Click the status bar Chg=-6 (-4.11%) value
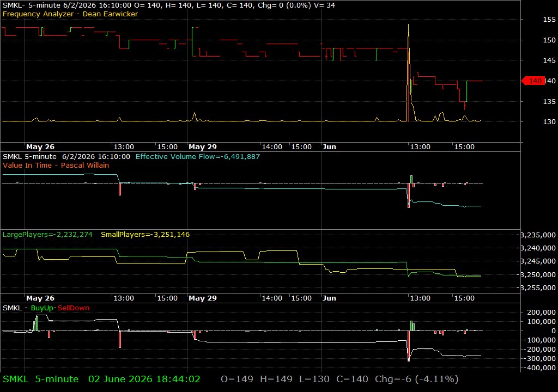Image resolution: width=558 pixels, height=392 pixels. (x=417, y=379)
